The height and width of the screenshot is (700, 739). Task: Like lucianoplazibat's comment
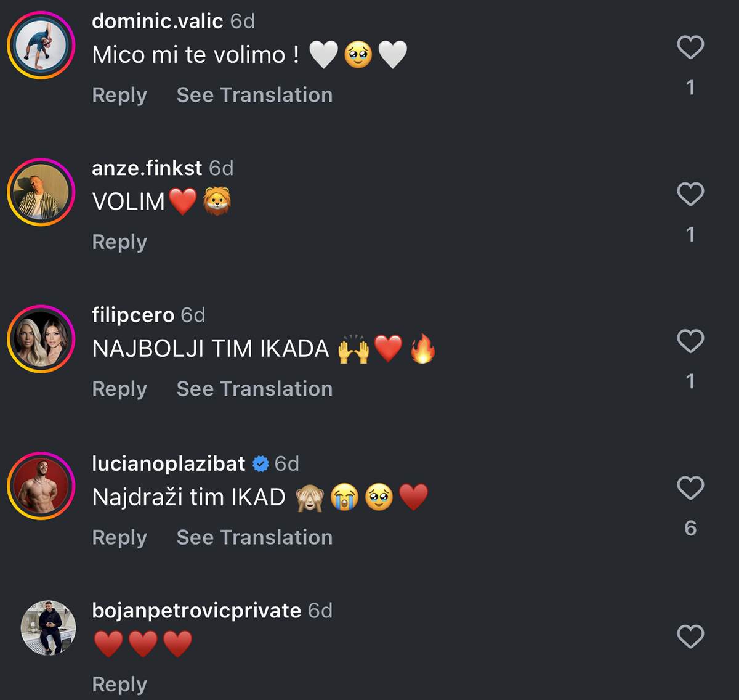coord(690,489)
